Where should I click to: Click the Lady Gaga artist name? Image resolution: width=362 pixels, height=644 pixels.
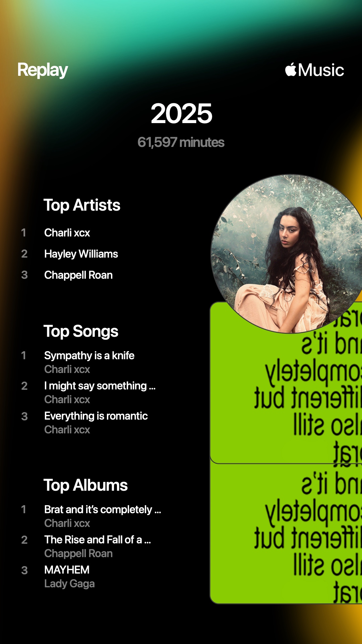69,584
